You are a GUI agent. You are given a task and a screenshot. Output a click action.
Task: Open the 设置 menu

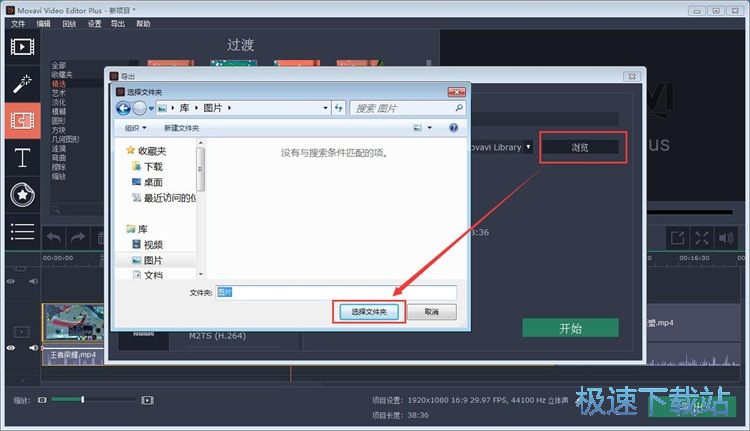(x=94, y=23)
